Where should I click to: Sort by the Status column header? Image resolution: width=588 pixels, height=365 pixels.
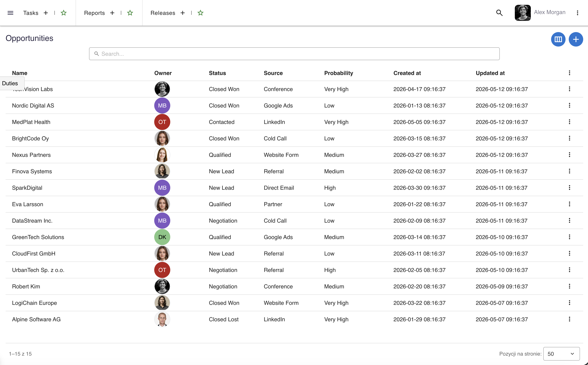coord(217,73)
